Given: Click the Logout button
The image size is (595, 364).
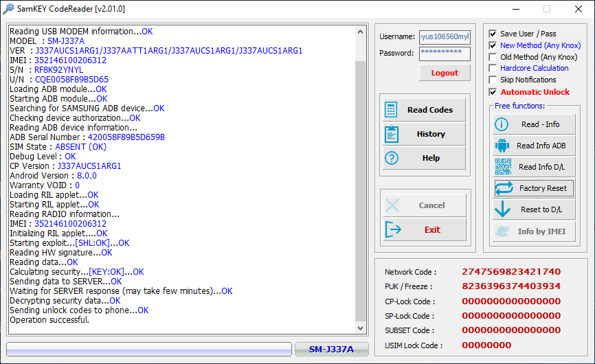Looking at the screenshot, I should (x=445, y=72).
